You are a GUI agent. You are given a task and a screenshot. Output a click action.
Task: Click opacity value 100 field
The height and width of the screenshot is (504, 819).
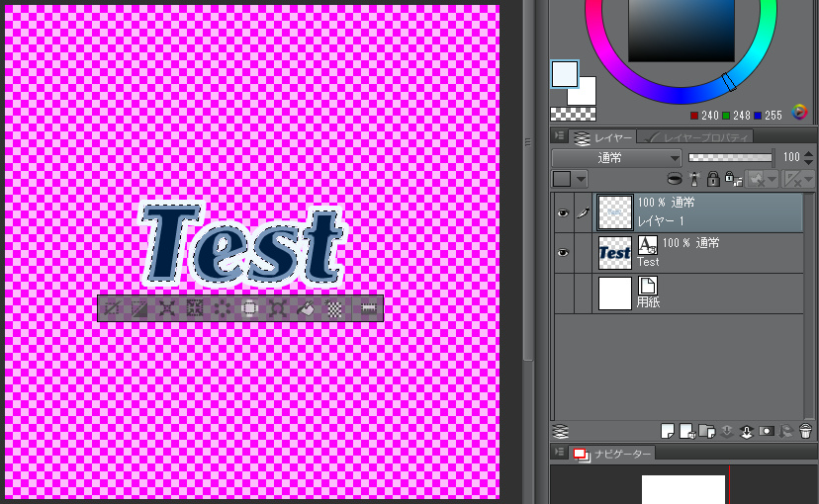click(791, 157)
